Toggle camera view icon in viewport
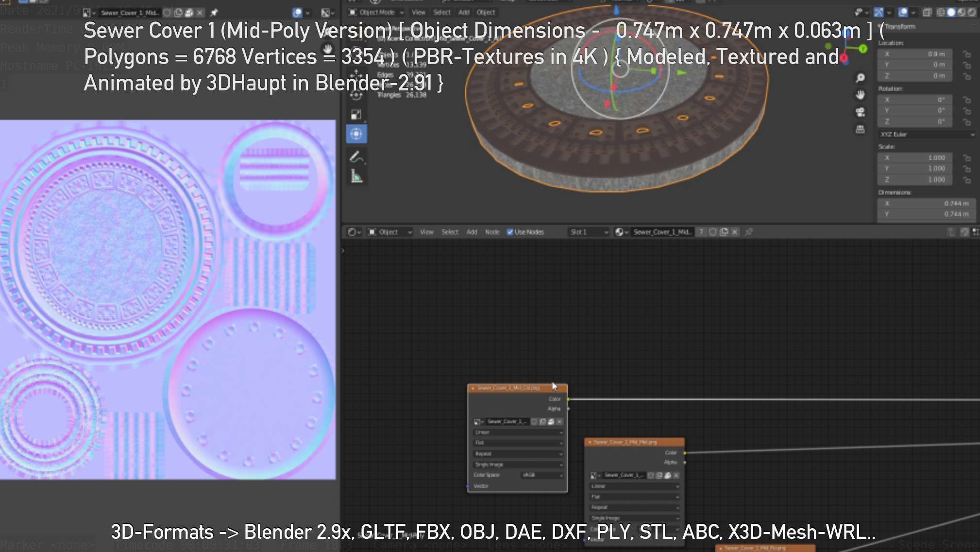 (860, 112)
